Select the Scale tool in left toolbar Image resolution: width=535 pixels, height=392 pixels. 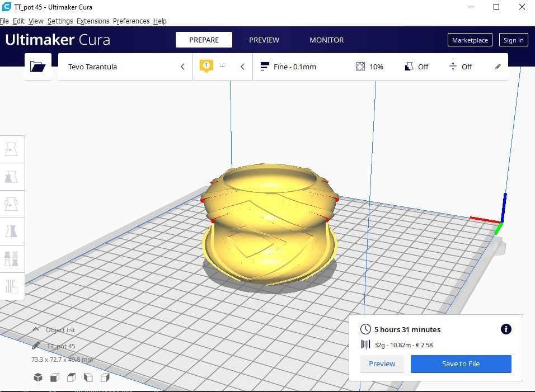click(x=11, y=177)
